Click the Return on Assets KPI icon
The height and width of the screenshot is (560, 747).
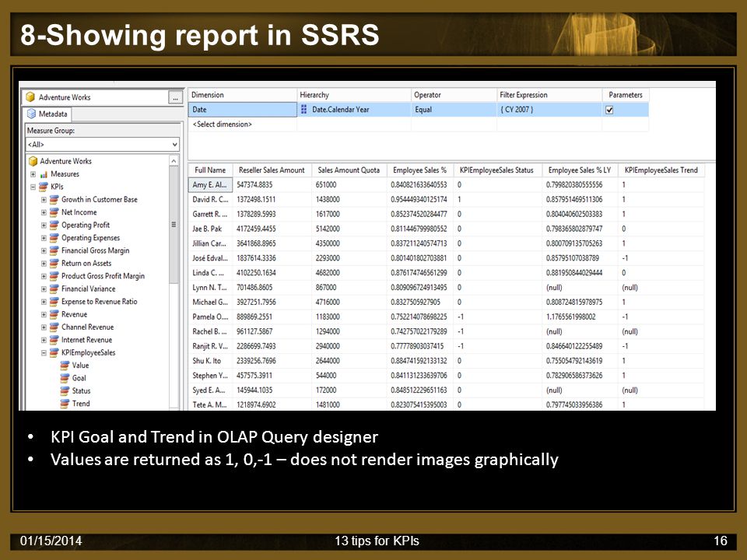pyautogui.click(x=54, y=264)
